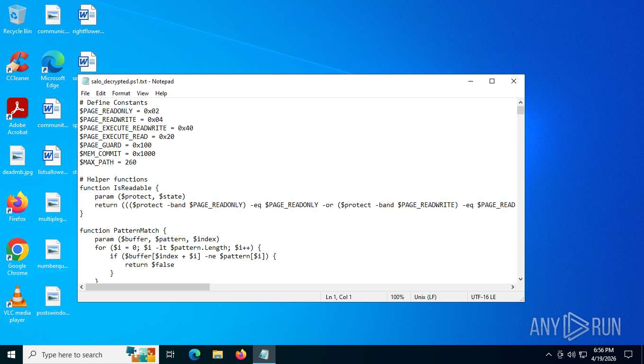Open the File menu in Notepad
Viewport: 644px width, 364px height.
click(85, 93)
